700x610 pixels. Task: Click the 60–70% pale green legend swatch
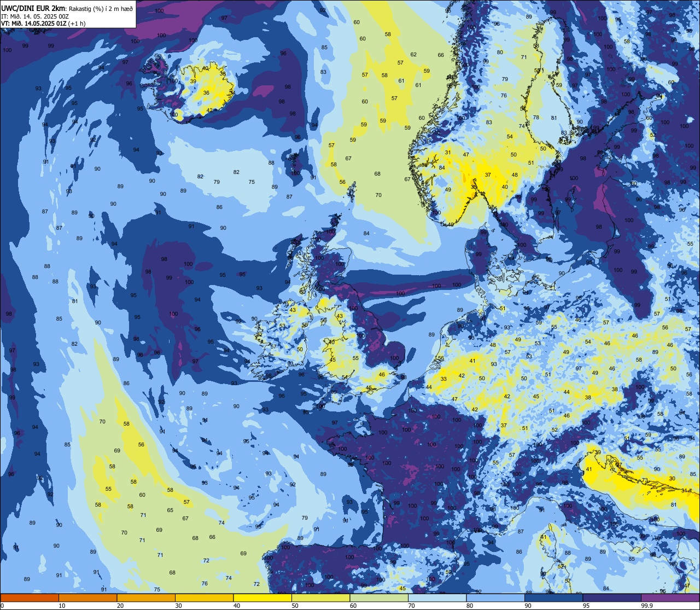[379, 597]
